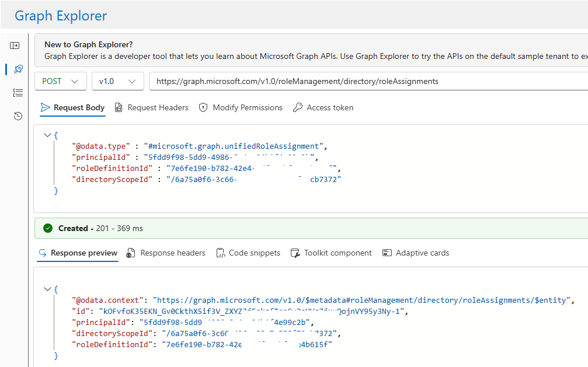Open the POST HTTP method dropdown
Viewport: 588px width, 367px height.
click(x=61, y=81)
